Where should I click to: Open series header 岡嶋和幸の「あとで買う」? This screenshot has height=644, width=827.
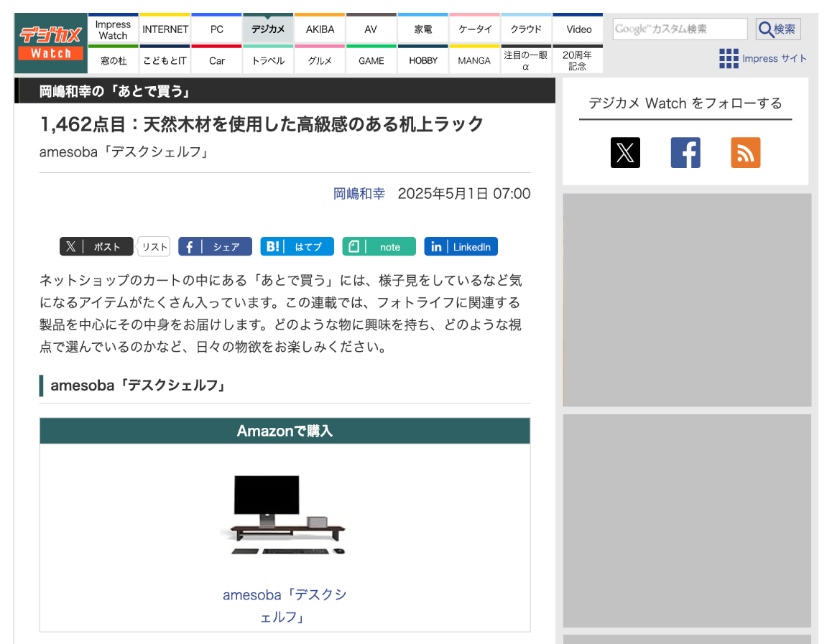(x=115, y=91)
